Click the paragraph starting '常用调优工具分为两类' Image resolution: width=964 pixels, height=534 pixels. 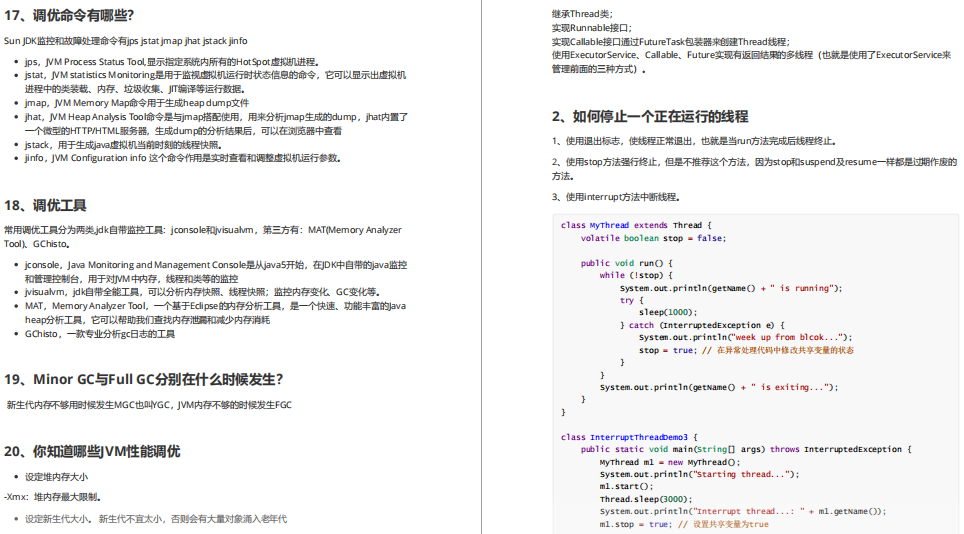(x=203, y=237)
